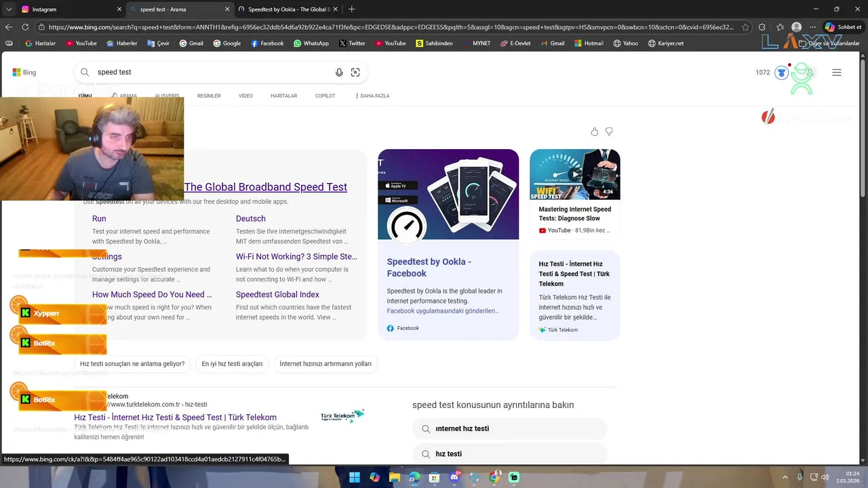Click the taskbar volume icon
Image resolution: width=868 pixels, height=488 pixels.
(825, 478)
